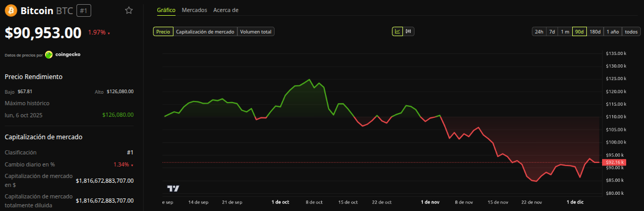Set chart range to 7d
Image resolution: width=644 pixels, height=211 pixels.
tap(552, 32)
